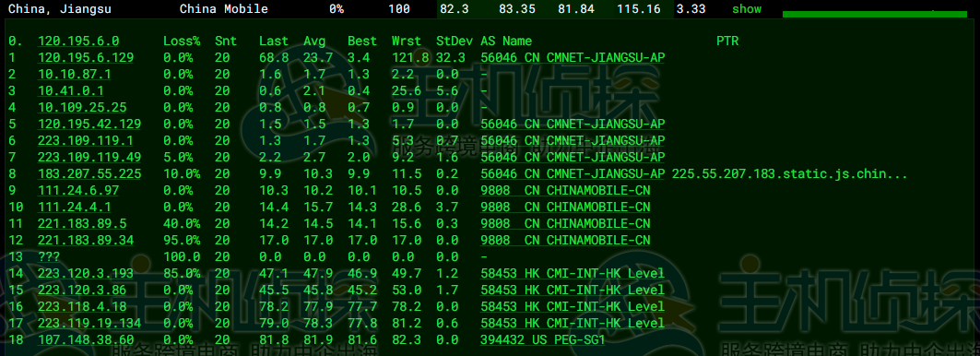Click the 'show' link for China Mobile
The image size is (980, 356).
[x=746, y=9]
